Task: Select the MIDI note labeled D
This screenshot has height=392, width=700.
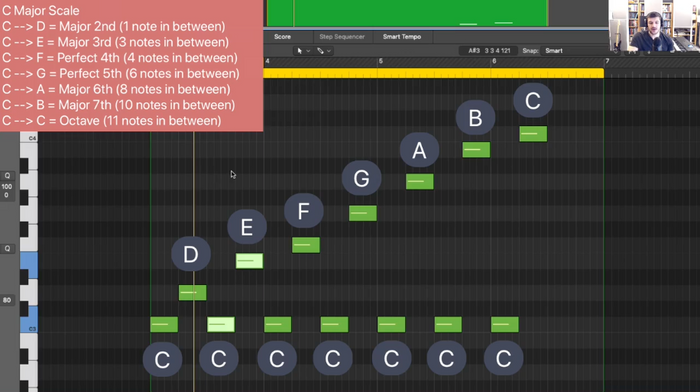Action: click(192, 293)
